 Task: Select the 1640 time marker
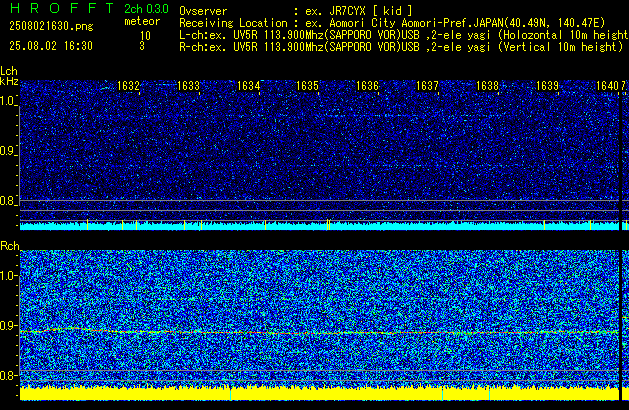pos(607,86)
